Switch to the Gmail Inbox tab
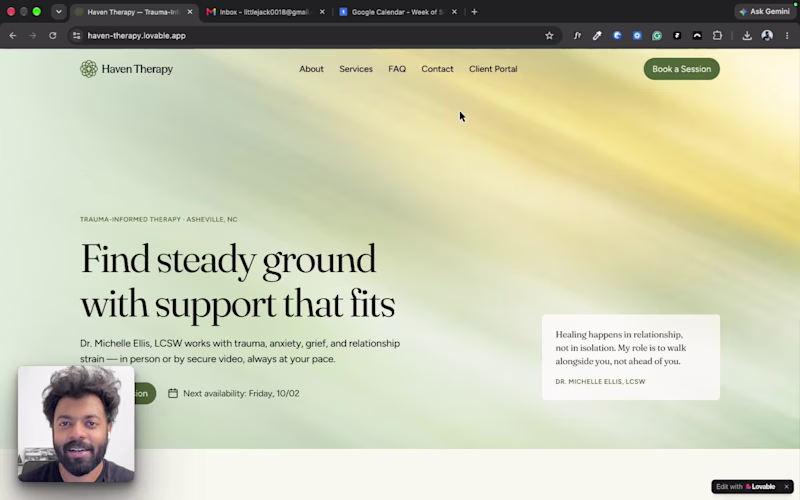800x500 pixels. click(x=265, y=12)
